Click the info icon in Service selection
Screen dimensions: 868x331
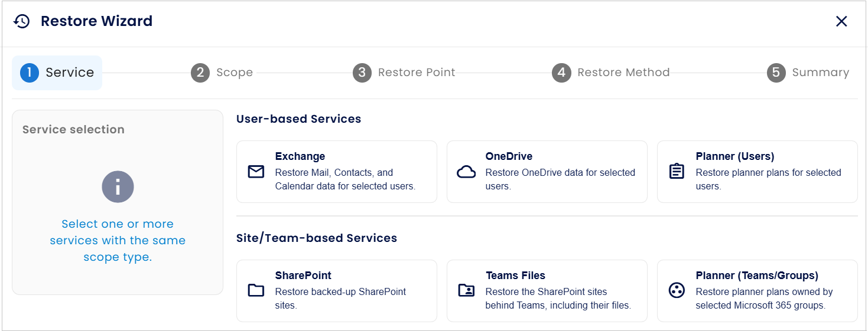(x=118, y=188)
